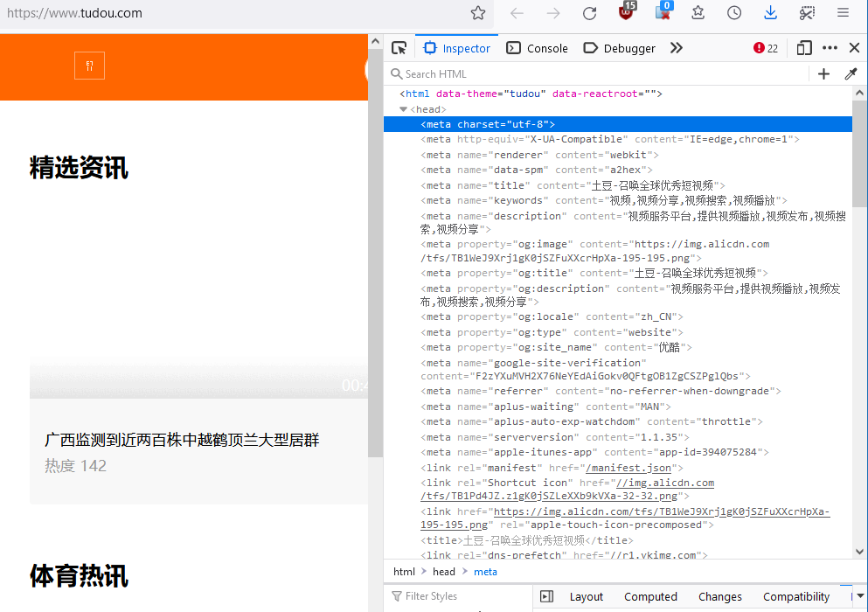Create a new node with plus icon
This screenshot has height=612, width=868.
click(823, 73)
